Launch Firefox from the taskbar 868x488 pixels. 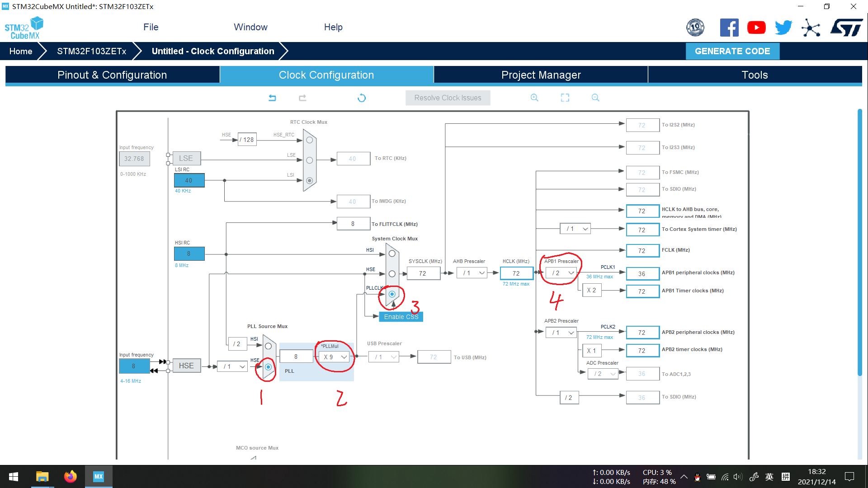click(70, 477)
